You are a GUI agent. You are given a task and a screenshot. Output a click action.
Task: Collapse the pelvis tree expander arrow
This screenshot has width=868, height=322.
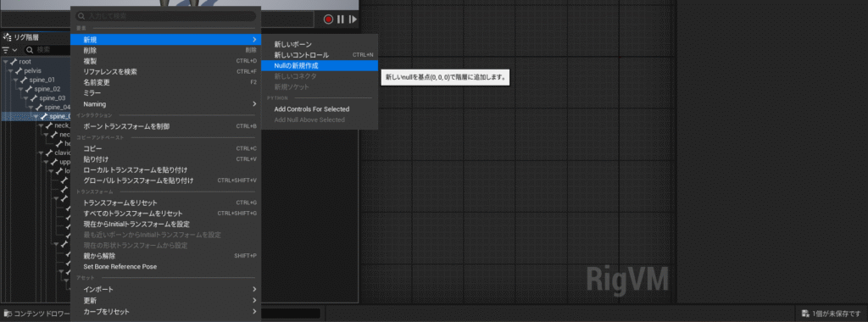click(x=10, y=71)
